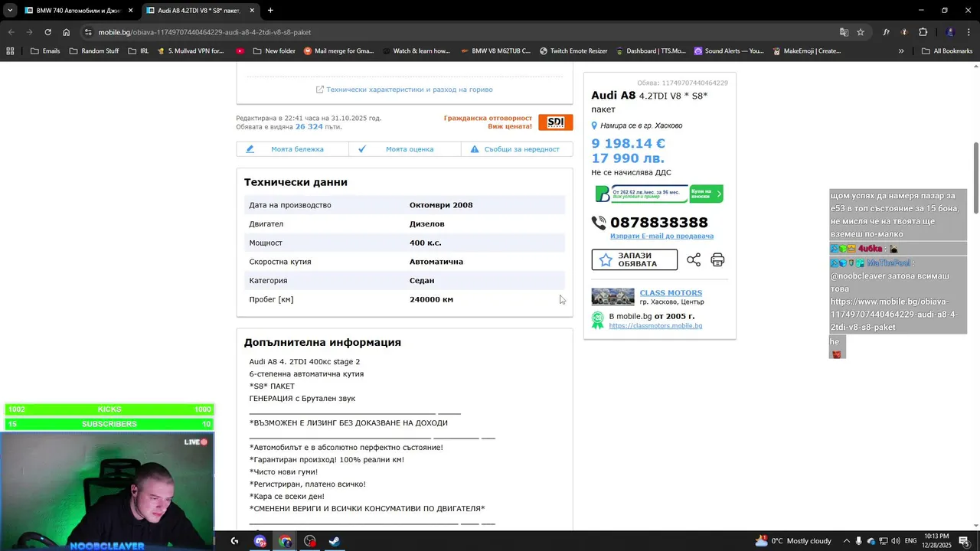Image resolution: width=980 pixels, height=551 pixels.
Task: Click the phone number 0878838388
Action: 659,223
